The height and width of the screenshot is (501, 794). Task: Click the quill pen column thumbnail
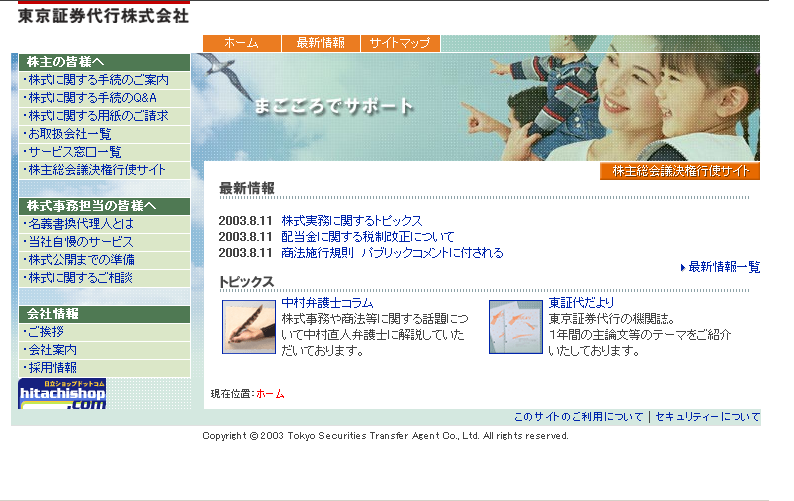click(249, 327)
